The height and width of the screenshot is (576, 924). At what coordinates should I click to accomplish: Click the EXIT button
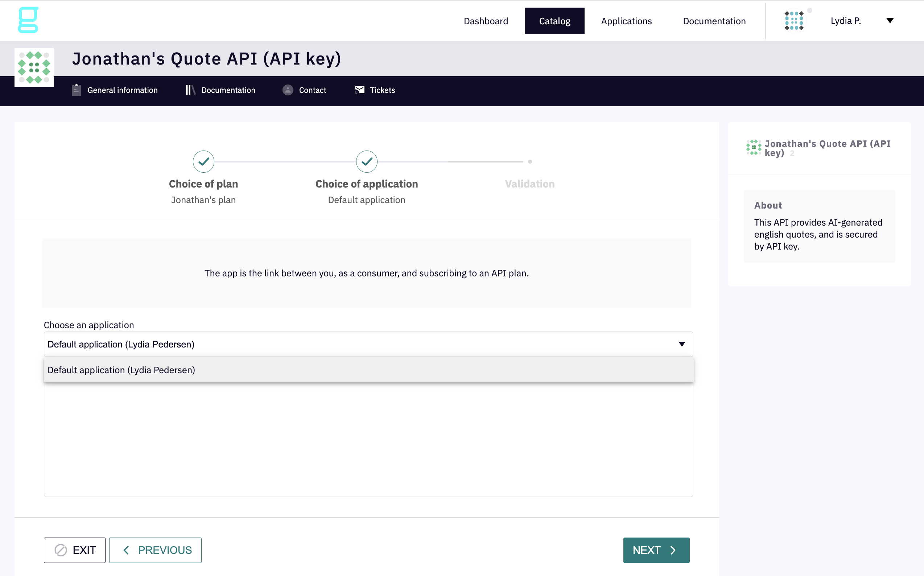(75, 550)
